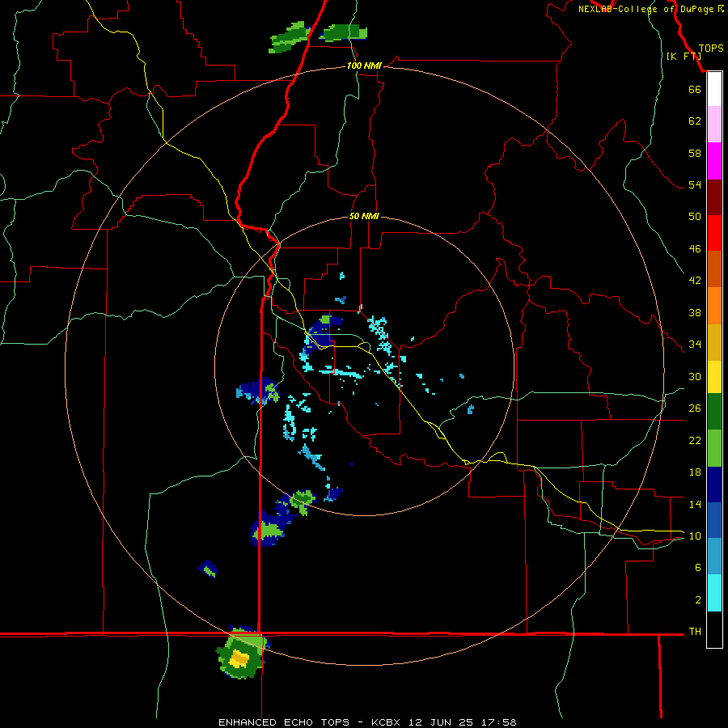728x728 pixels.
Task: Select the dark green swatch between 30 and 26
Action: tap(714, 411)
